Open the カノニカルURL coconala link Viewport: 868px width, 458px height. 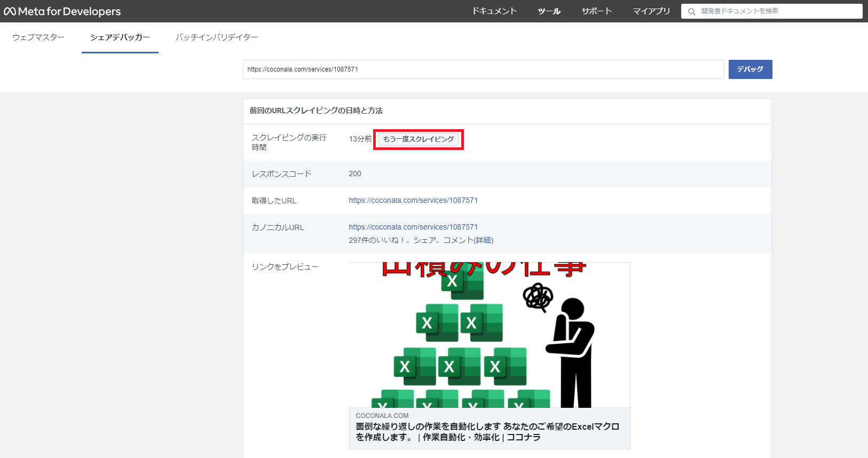(x=413, y=227)
